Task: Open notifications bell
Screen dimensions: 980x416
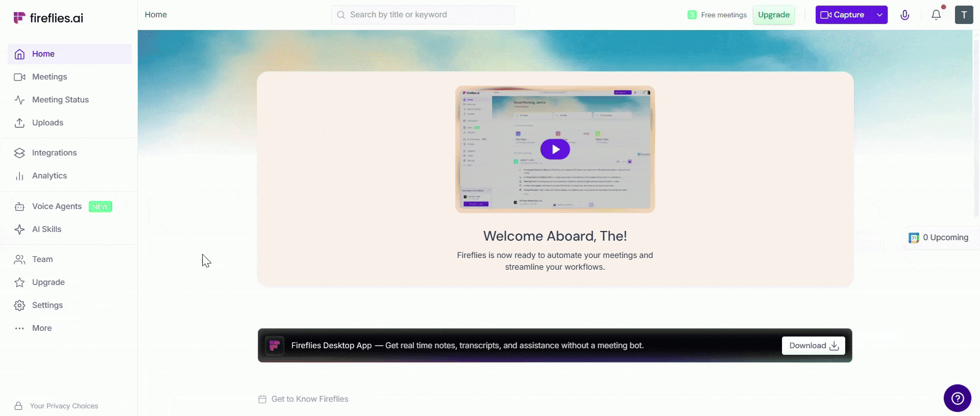Action: (936, 15)
